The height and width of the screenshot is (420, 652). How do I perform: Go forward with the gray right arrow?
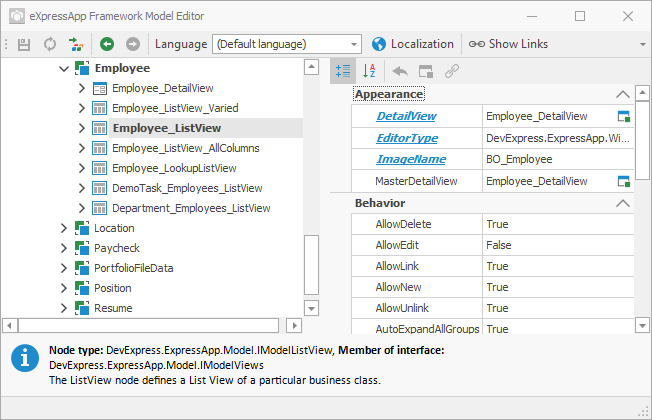click(133, 44)
